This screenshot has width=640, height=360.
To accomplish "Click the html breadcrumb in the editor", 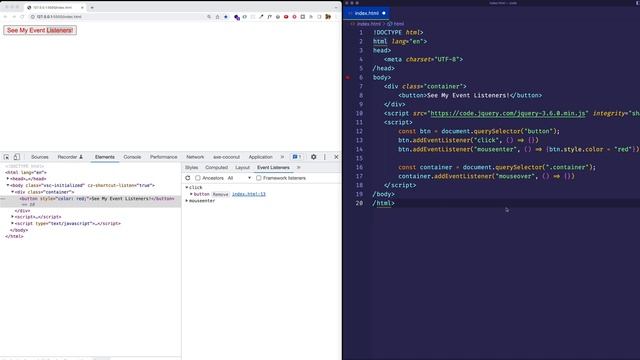I will pyautogui.click(x=396, y=24).
